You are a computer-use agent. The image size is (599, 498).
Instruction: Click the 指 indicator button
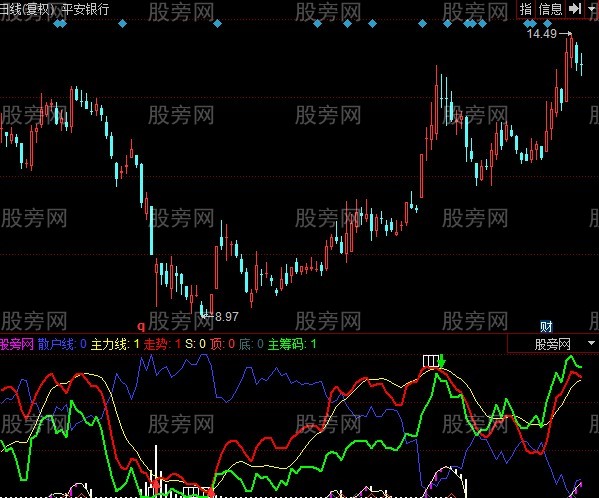pyautogui.click(x=526, y=9)
